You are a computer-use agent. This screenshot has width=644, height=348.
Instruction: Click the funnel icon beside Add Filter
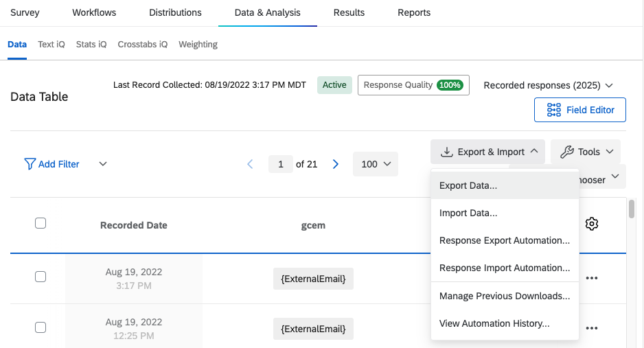30,164
